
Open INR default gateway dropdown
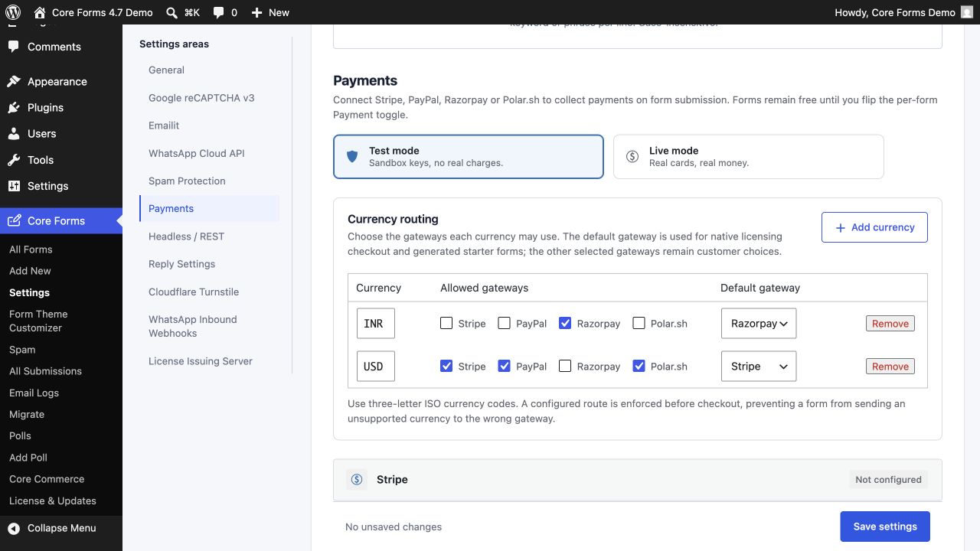coord(759,323)
